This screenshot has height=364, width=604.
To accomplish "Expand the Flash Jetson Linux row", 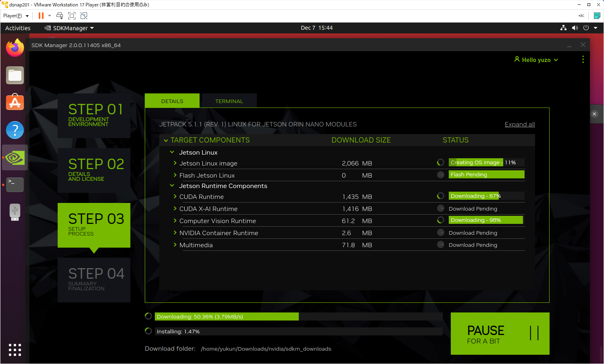I will pos(175,175).
